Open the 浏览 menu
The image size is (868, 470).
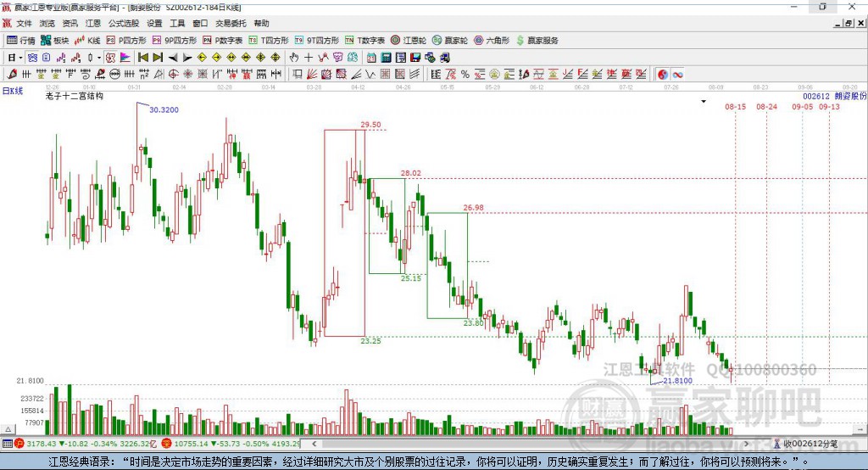[x=47, y=23]
